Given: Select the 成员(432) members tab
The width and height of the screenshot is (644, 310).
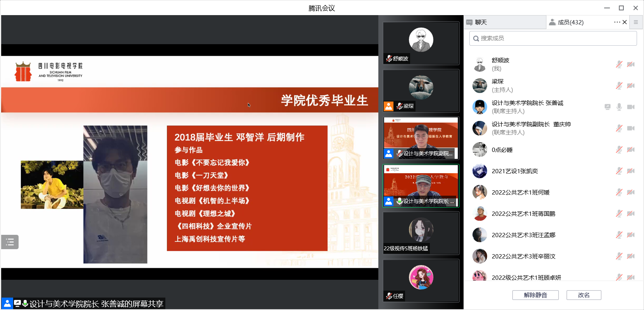Looking at the screenshot, I should click(570, 22).
